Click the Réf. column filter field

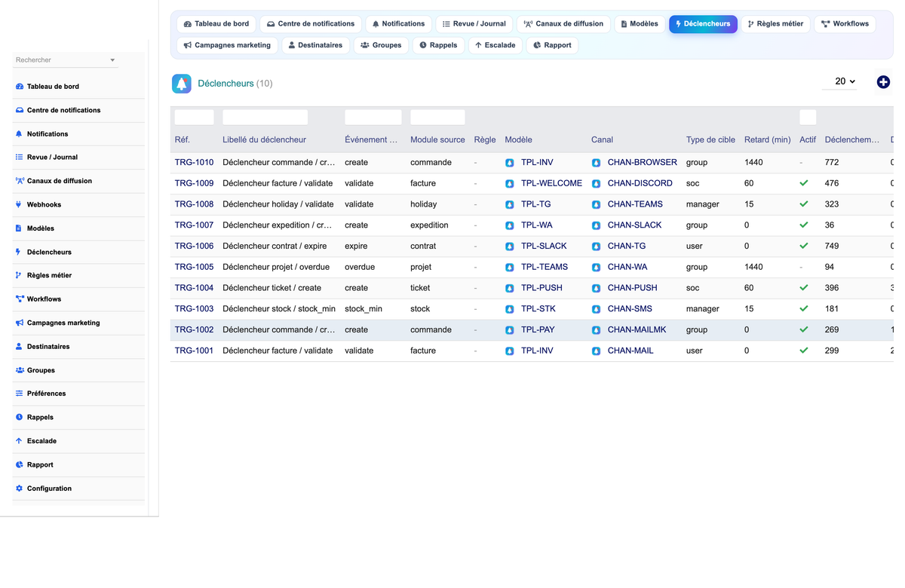point(195,118)
